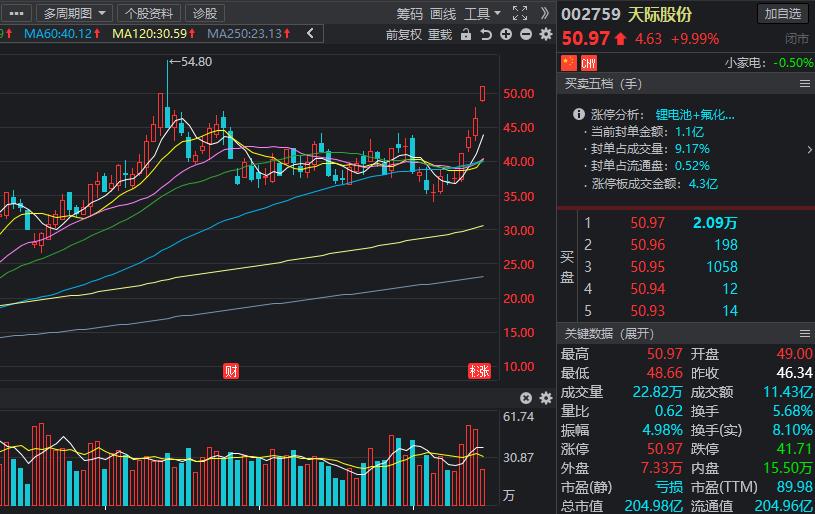Viewport: 815px width, 514px height.
Task: Click stock code 002759
Action: (x=591, y=15)
